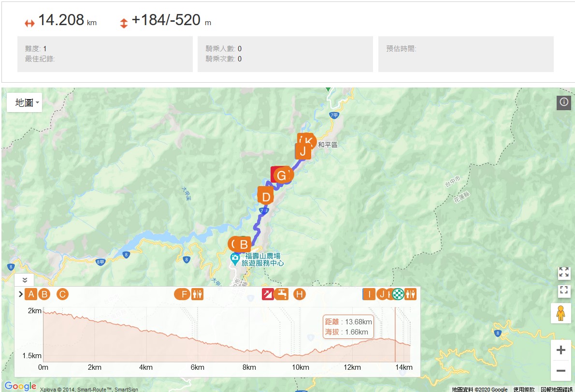Click the 和平區 district label
The width and height of the screenshot is (575, 392).
pyautogui.click(x=328, y=145)
